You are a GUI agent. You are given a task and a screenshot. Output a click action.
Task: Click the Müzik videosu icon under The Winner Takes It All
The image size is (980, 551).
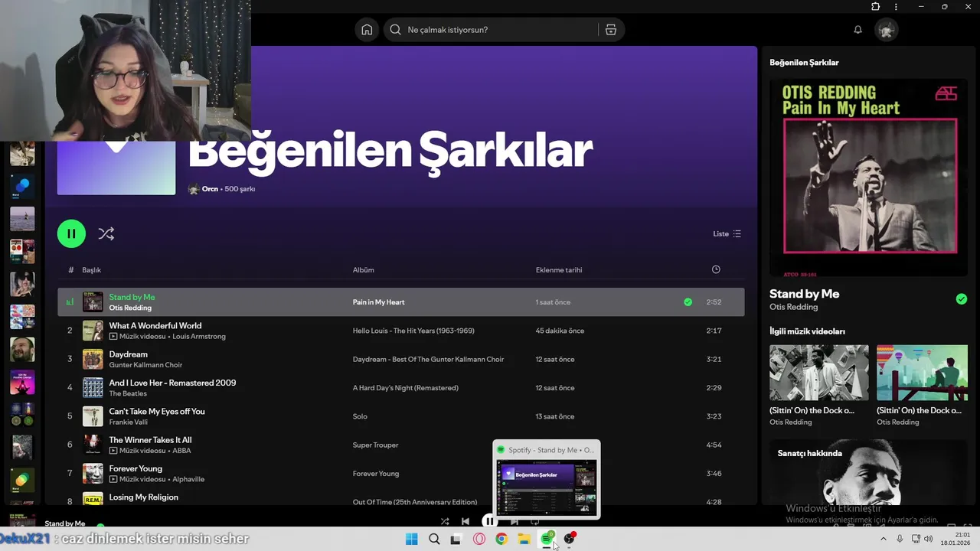point(113,451)
